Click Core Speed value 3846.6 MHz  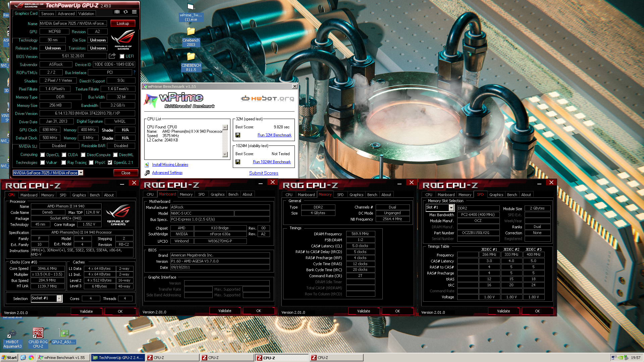(x=47, y=268)
